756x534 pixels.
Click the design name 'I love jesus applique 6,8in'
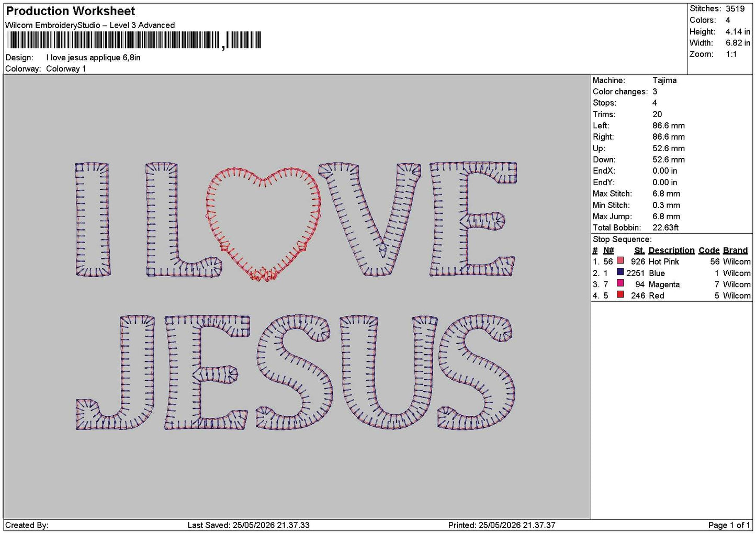tap(93, 58)
